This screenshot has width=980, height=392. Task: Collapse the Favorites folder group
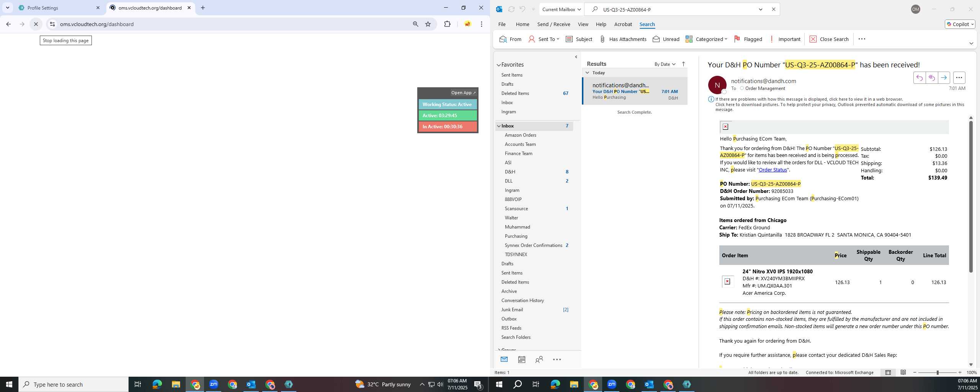pyautogui.click(x=499, y=65)
